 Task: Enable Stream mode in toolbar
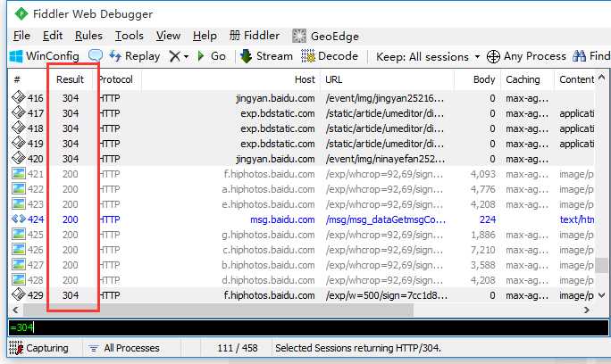[x=266, y=56]
